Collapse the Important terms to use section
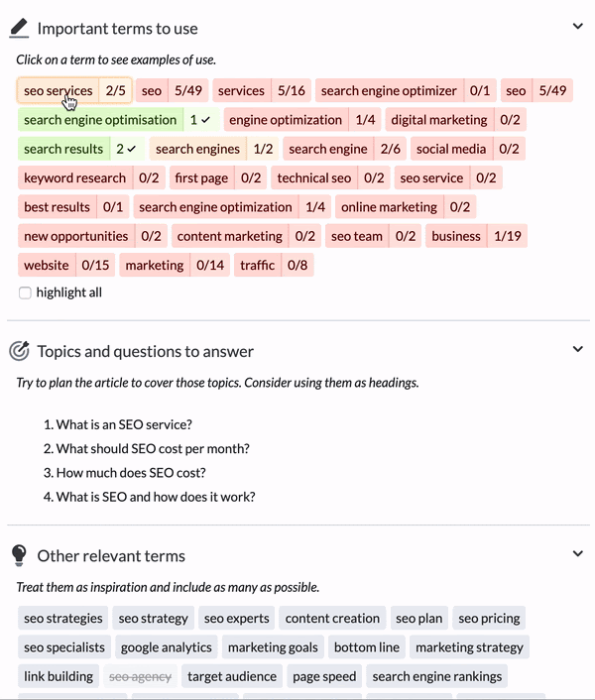This screenshot has width=595, height=700. coord(577,27)
